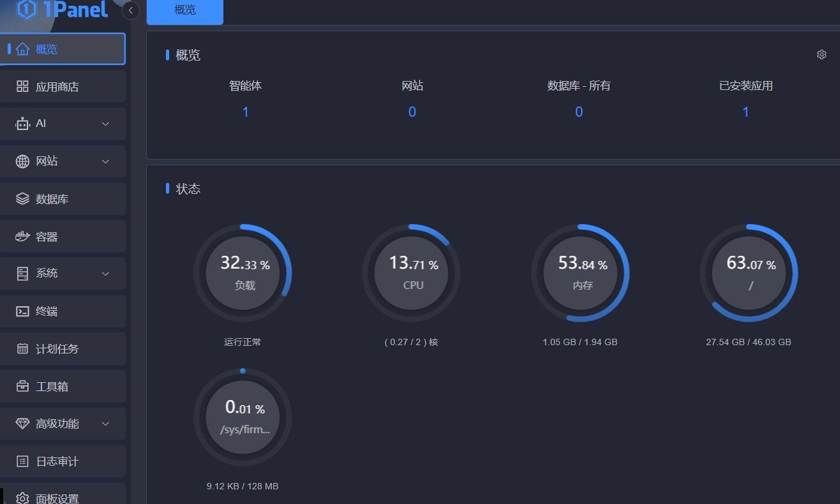Click the 已安装应用 label

pos(746,85)
